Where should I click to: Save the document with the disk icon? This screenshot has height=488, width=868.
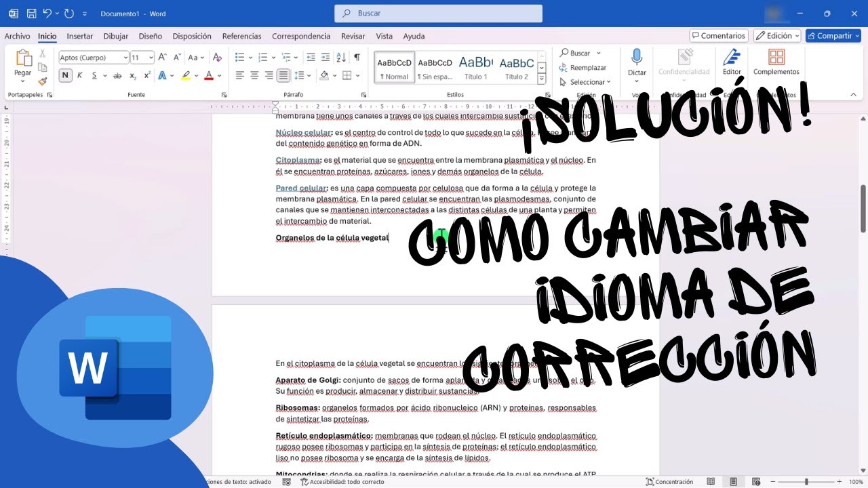point(31,14)
